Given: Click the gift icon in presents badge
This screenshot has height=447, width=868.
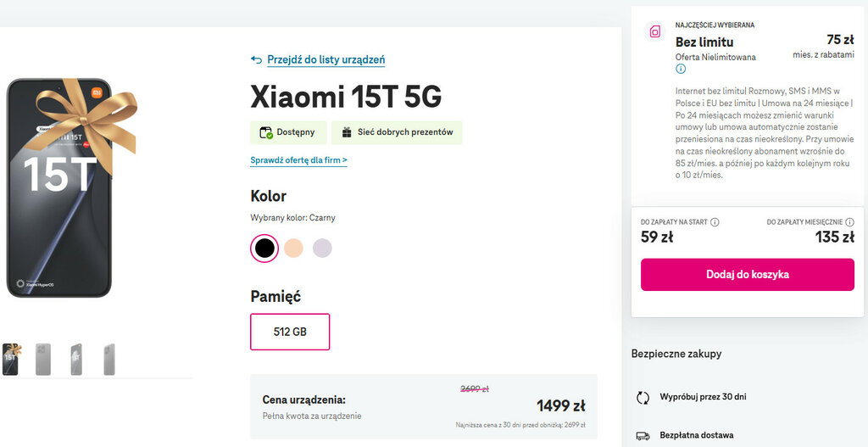Looking at the screenshot, I should (346, 132).
